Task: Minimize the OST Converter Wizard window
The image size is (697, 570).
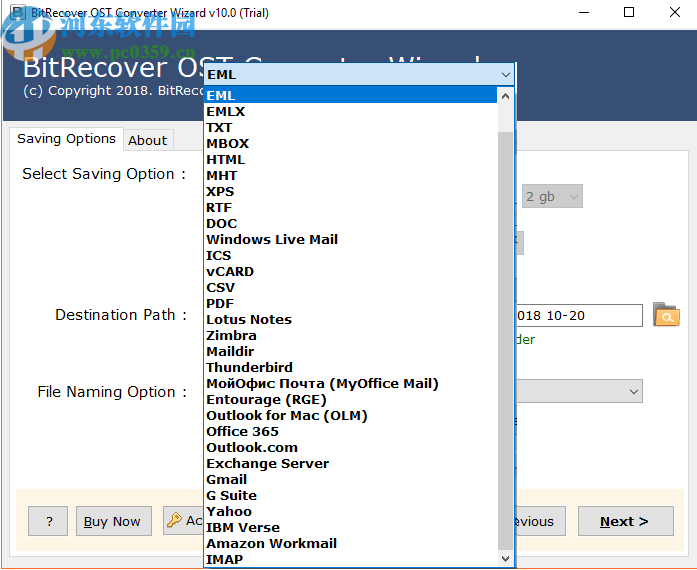Action: pos(584,12)
